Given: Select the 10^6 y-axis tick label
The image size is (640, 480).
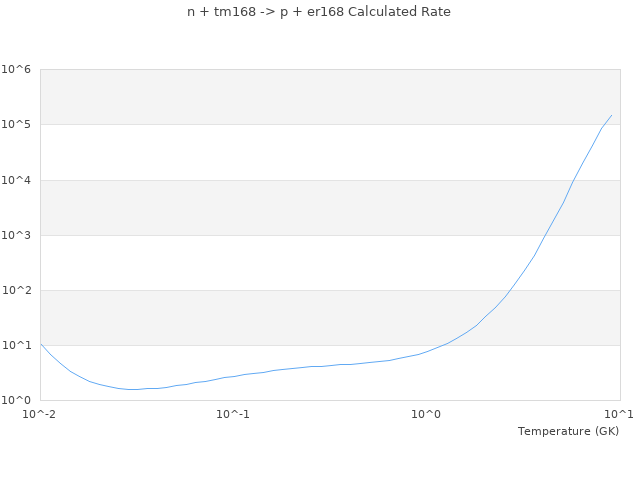Looking at the screenshot, I should point(16,70).
